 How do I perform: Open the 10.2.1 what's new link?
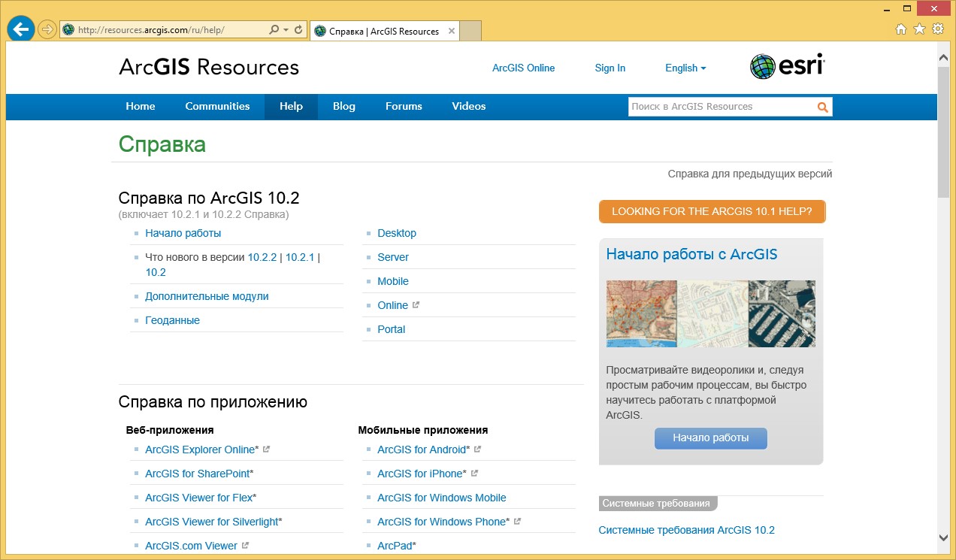point(300,257)
